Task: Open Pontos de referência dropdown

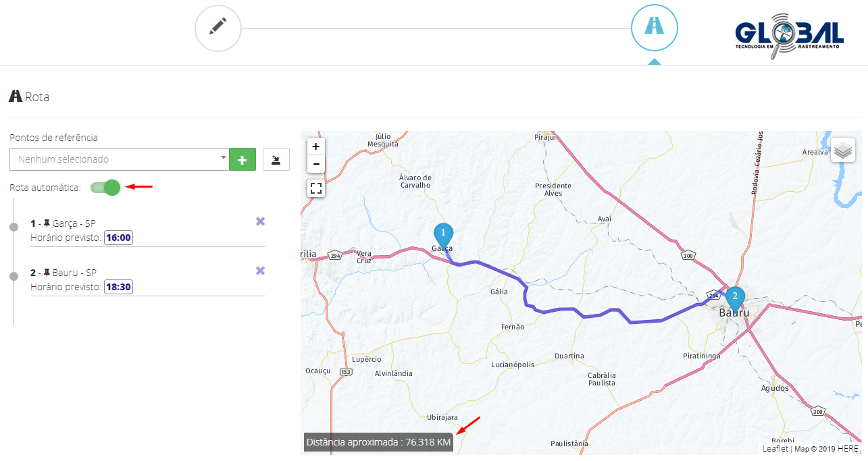Action: pos(120,160)
